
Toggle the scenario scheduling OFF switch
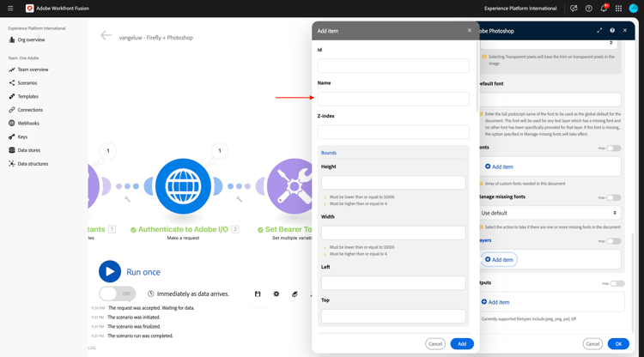coord(118,293)
